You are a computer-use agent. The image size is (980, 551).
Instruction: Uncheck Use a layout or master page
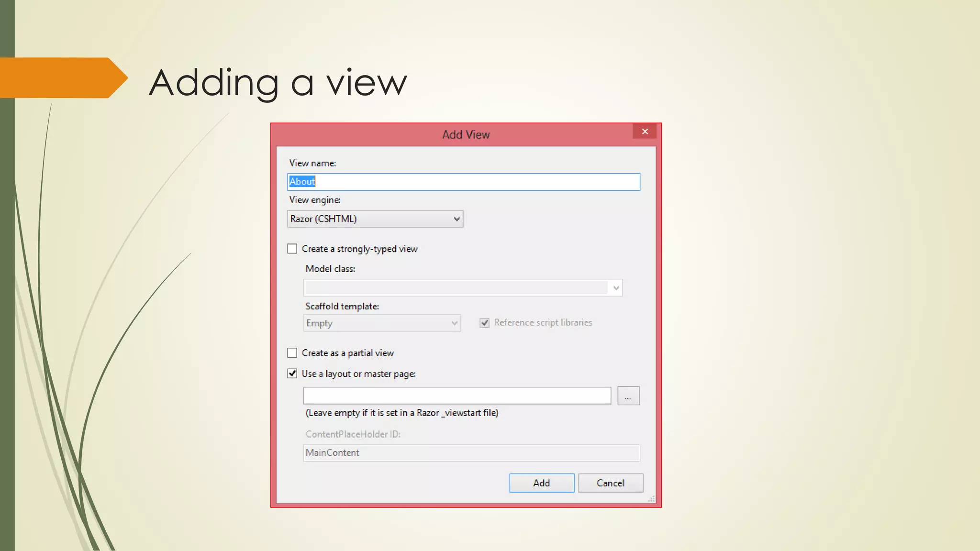[292, 374]
